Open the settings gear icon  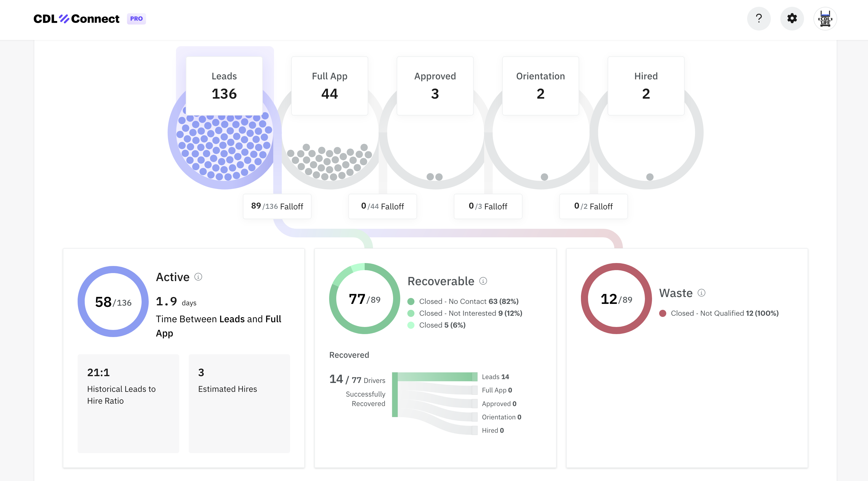point(792,19)
